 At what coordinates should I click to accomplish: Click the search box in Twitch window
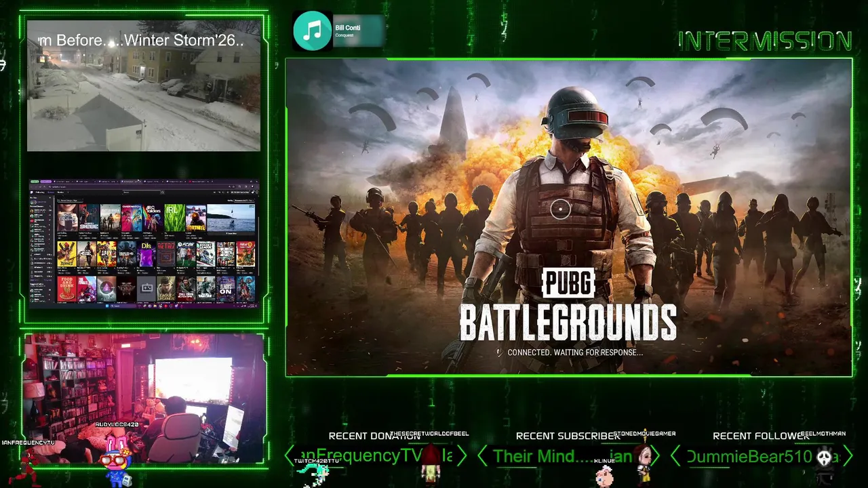tap(144, 192)
